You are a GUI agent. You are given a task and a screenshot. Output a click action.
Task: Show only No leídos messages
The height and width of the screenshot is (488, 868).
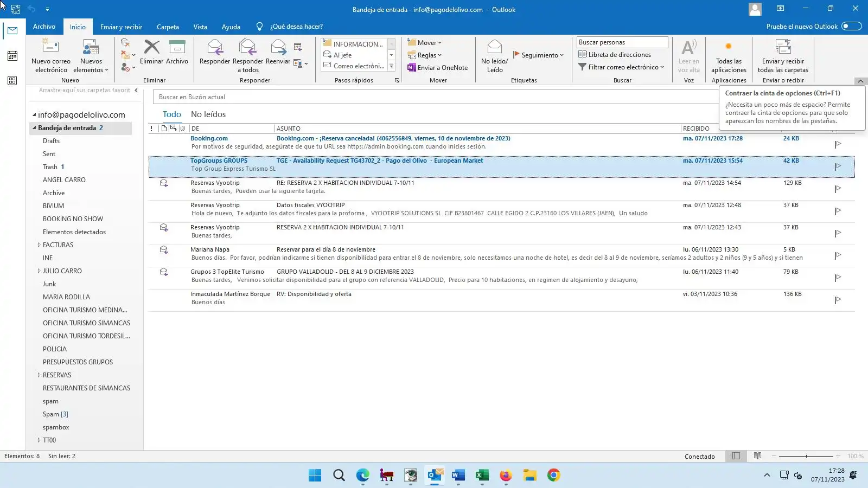coord(208,114)
